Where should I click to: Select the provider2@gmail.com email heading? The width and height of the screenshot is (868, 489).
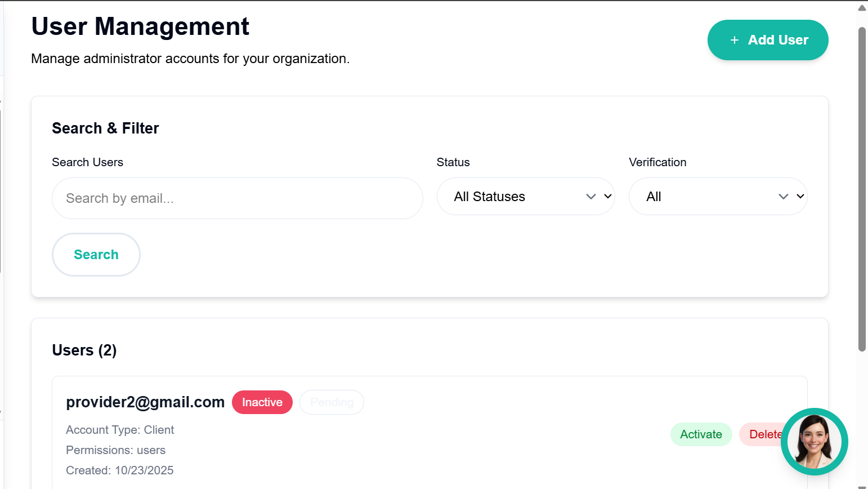tap(145, 402)
